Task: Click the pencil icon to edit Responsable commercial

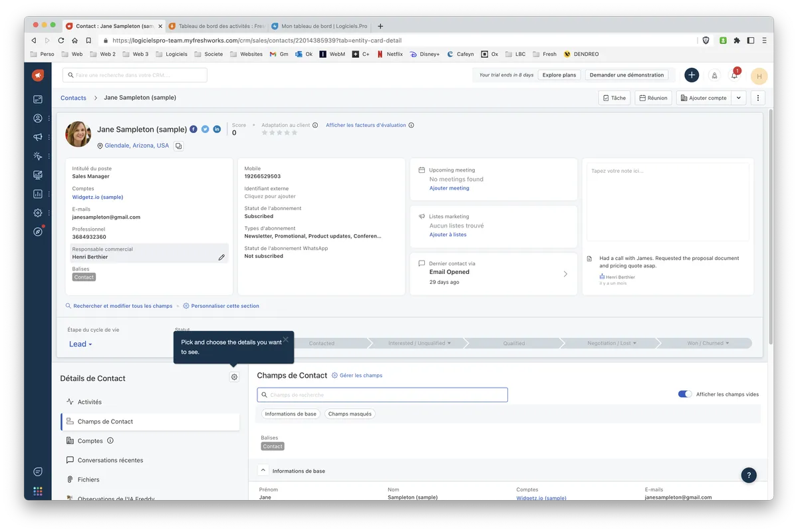Action: (221, 257)
